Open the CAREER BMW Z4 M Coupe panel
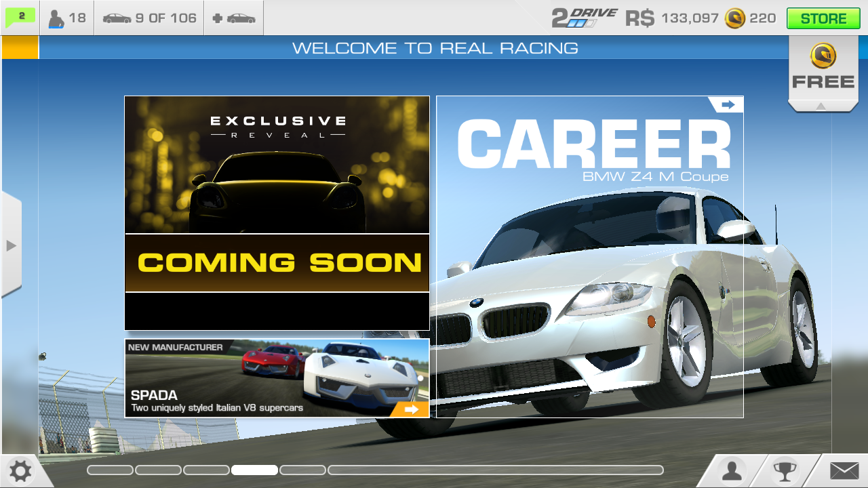868x488 pixels. [x=590, y=257]
